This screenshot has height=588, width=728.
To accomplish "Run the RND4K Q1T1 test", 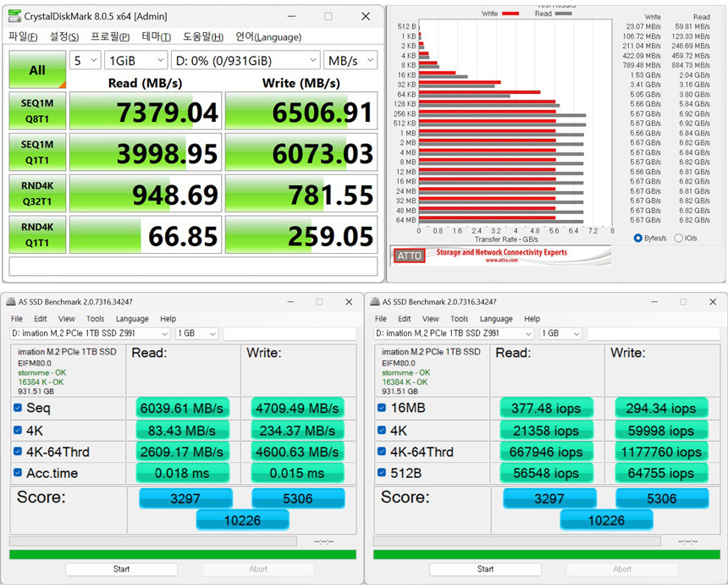I will (x=37, y=235).
